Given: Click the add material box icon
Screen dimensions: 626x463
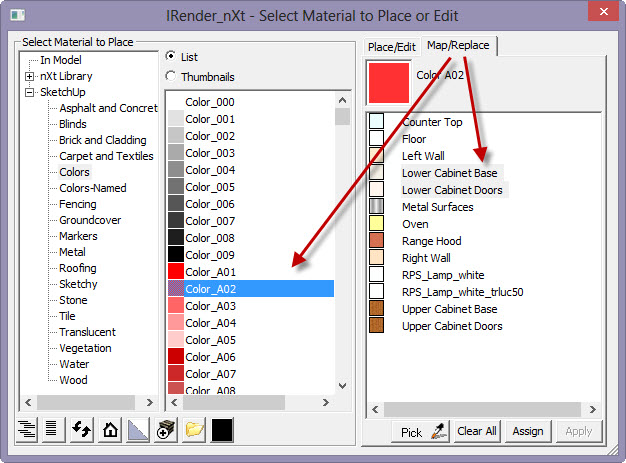Looking at the screenshot, I should pos(166,430).
